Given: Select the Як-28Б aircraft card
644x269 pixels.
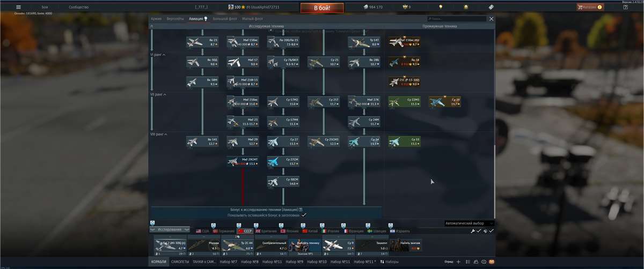Looking at the screenshot, I should [x=364, y=62].
